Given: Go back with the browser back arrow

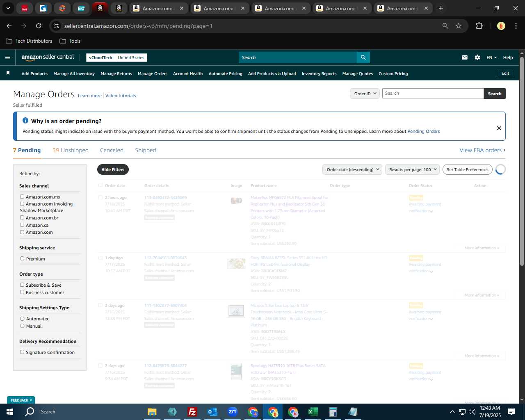Looking at the screenshot, I should 9,26.
